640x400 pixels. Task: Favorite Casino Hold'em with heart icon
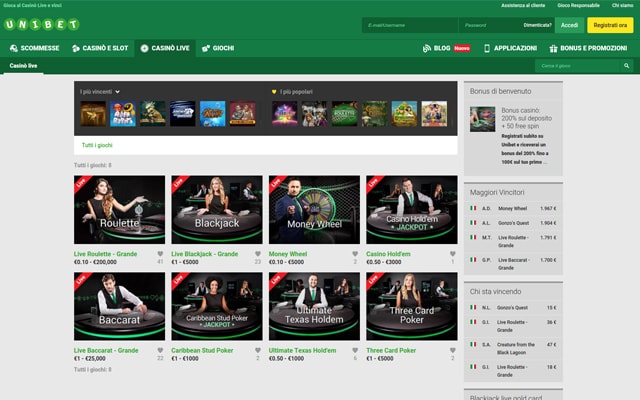453,254
